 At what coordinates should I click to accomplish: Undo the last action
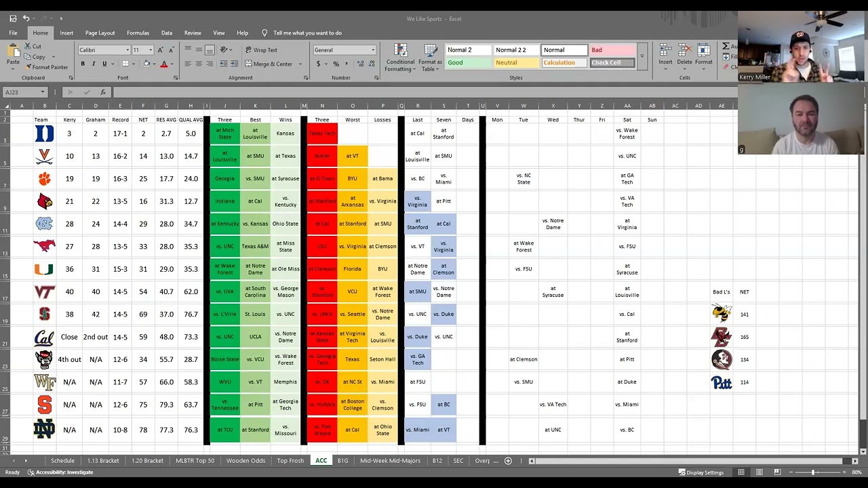coord(26,18)
